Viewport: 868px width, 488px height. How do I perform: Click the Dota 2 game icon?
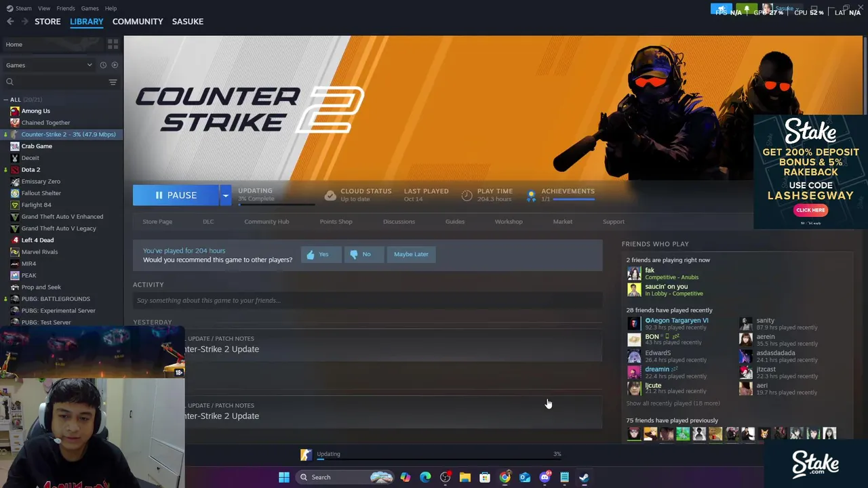click(15, 169)
